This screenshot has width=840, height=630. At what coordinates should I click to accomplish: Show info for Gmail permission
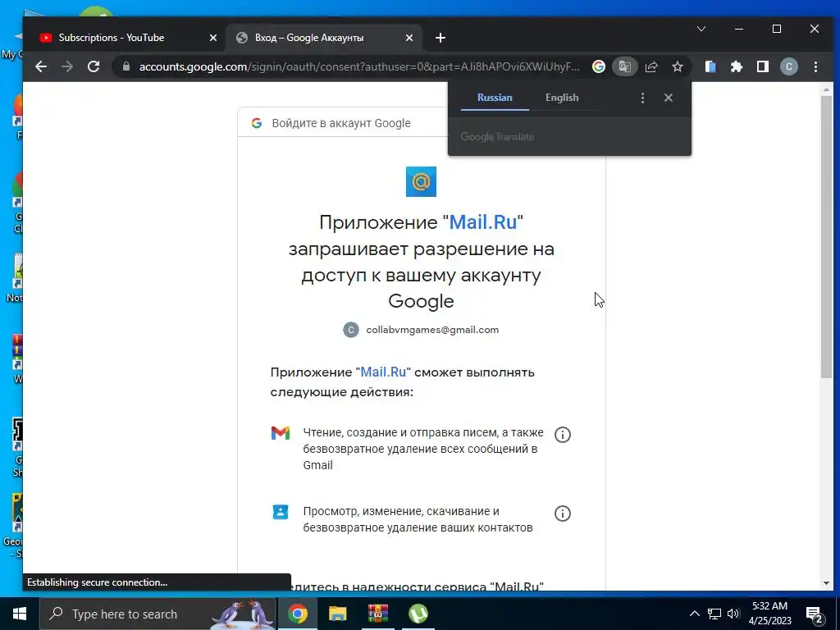click(563, 435)
